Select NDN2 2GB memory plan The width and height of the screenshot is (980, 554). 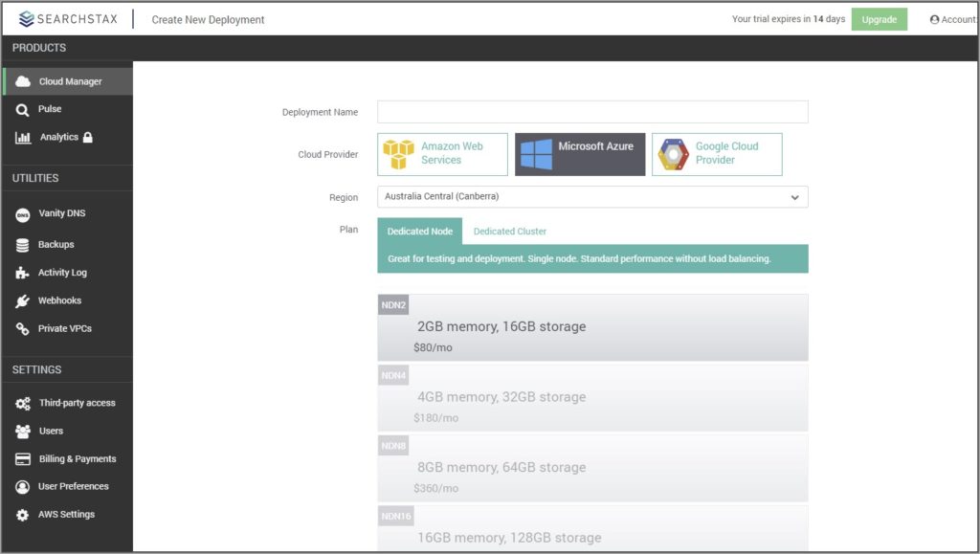tap(592, 328)
